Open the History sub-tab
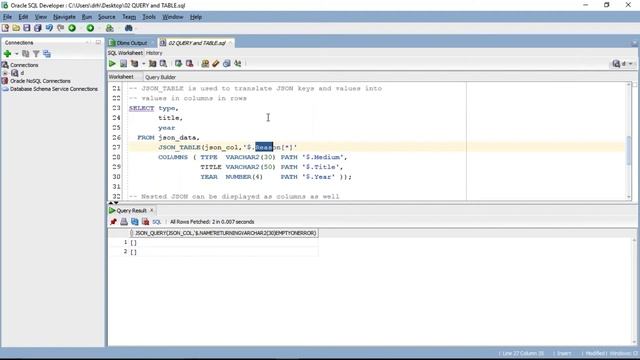Image resolution: width=640 pixels, height=360 pixels. pos(154,53)
